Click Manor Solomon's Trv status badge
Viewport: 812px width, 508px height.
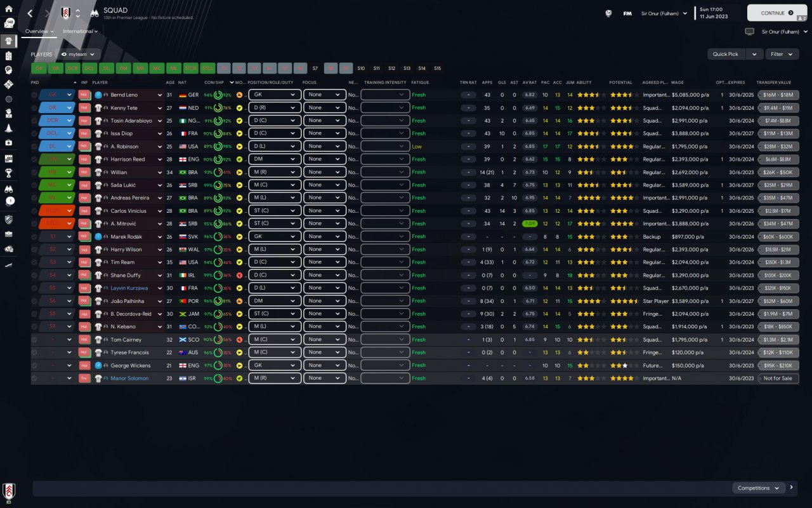point(84,378)
